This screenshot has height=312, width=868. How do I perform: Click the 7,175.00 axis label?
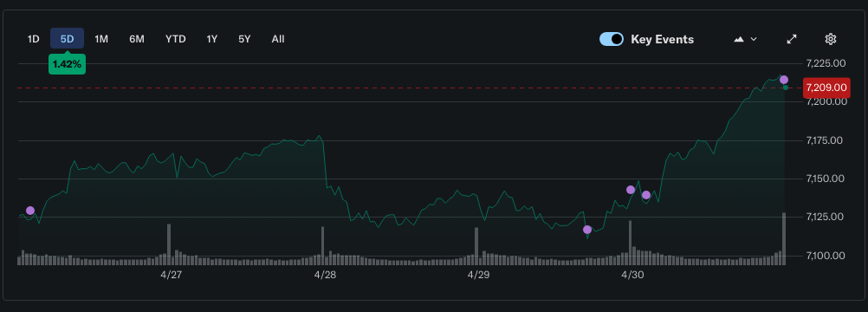tap(825, 140)
